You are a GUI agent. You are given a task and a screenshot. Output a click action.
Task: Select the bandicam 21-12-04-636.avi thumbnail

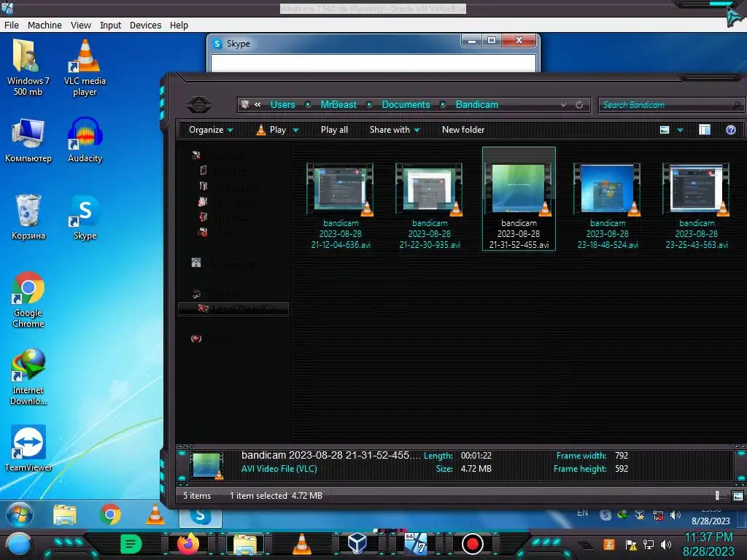[x=340, y=189]
